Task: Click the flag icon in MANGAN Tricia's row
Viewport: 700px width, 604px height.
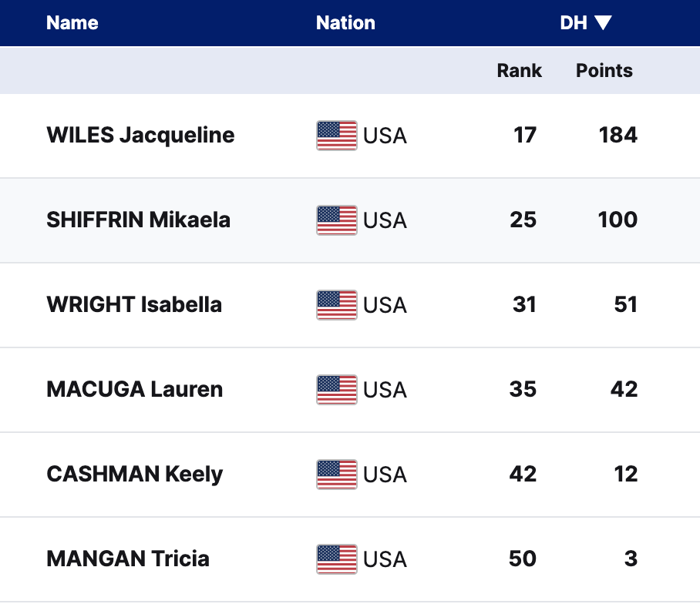Action: (x=336, y=559)
